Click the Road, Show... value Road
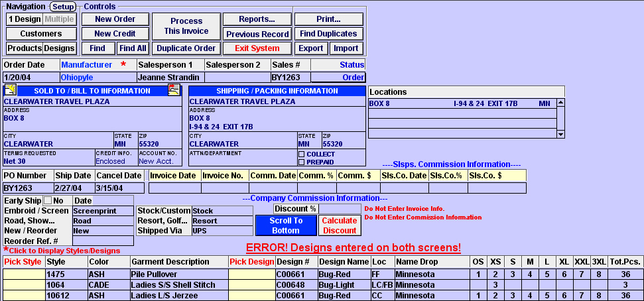This screenshot has width=644, height=301. point(103,221)
